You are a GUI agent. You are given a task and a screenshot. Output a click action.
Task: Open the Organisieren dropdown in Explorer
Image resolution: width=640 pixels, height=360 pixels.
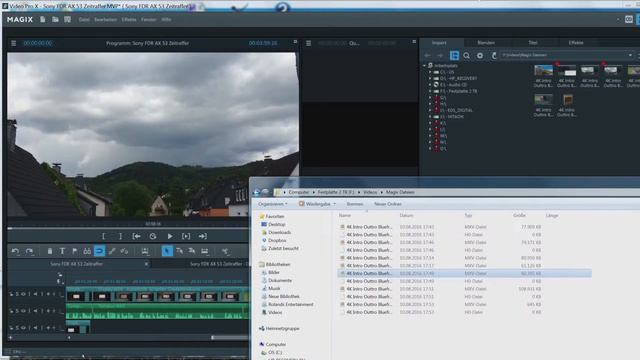point(273,204)
